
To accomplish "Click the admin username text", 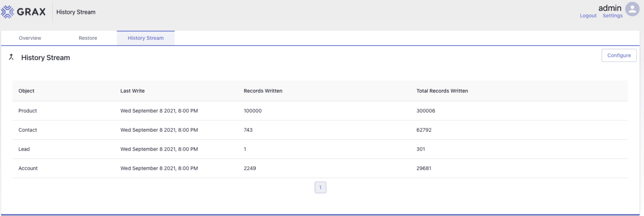I will click(x=610, y=8).
